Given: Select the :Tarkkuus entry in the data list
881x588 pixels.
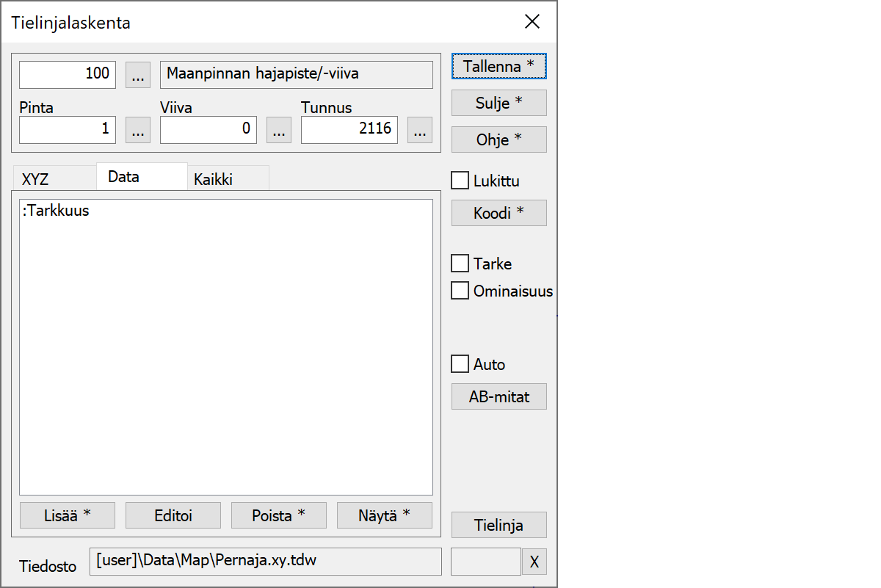Looking at the screenshot, I should [57, 211].
